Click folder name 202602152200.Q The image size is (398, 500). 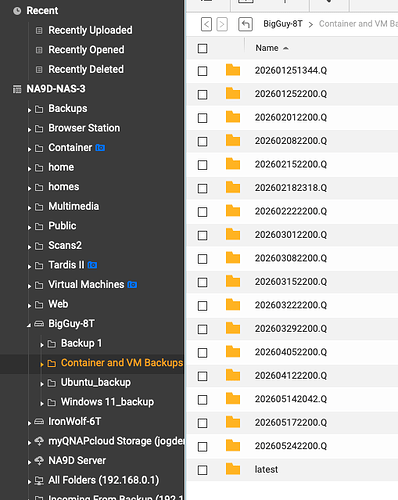[291, 164]
